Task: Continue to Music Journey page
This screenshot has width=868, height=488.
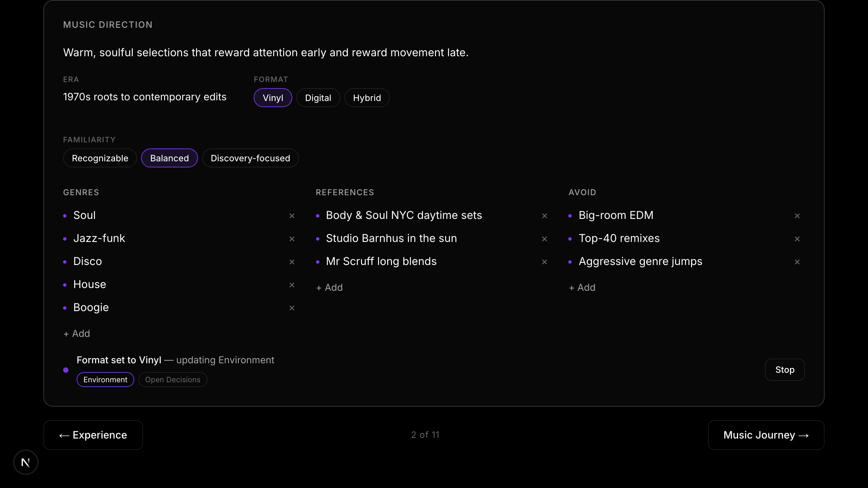Action: (x=766, y=435)
